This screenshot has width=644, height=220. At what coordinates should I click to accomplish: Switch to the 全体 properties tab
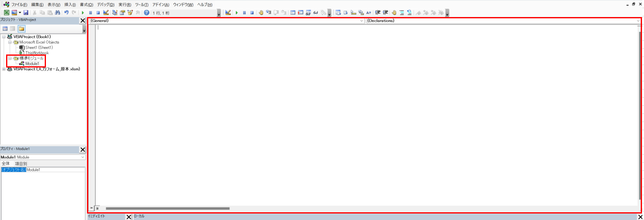pyautogui.click(x=5, y=163)
